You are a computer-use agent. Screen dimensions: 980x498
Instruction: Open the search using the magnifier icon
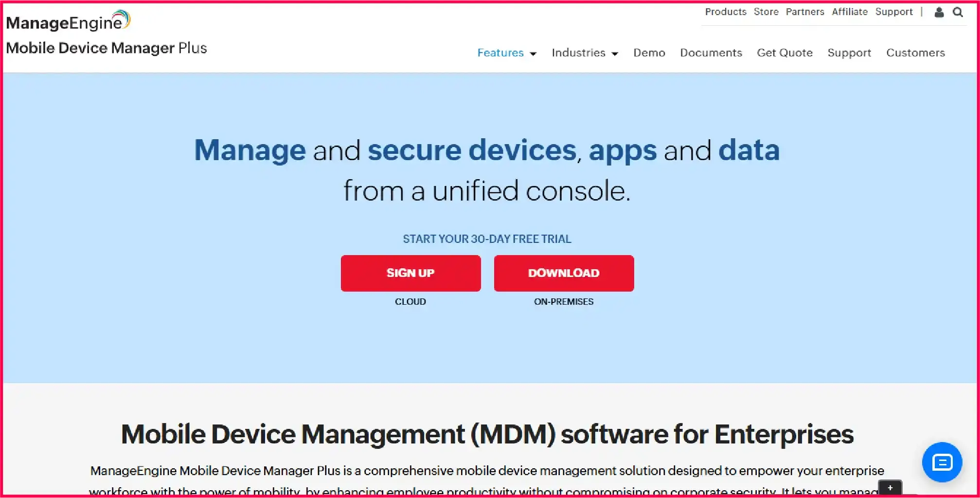point(958,12)
